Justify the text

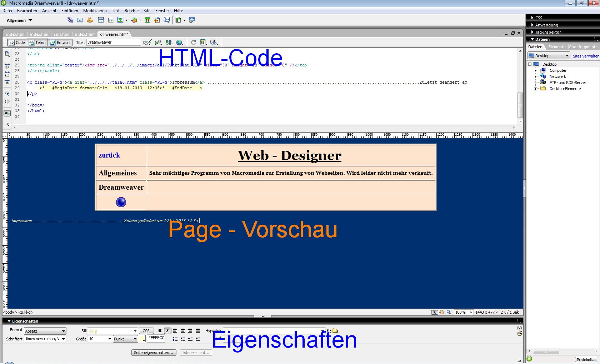pyautogui.click(x=197, y=331)
